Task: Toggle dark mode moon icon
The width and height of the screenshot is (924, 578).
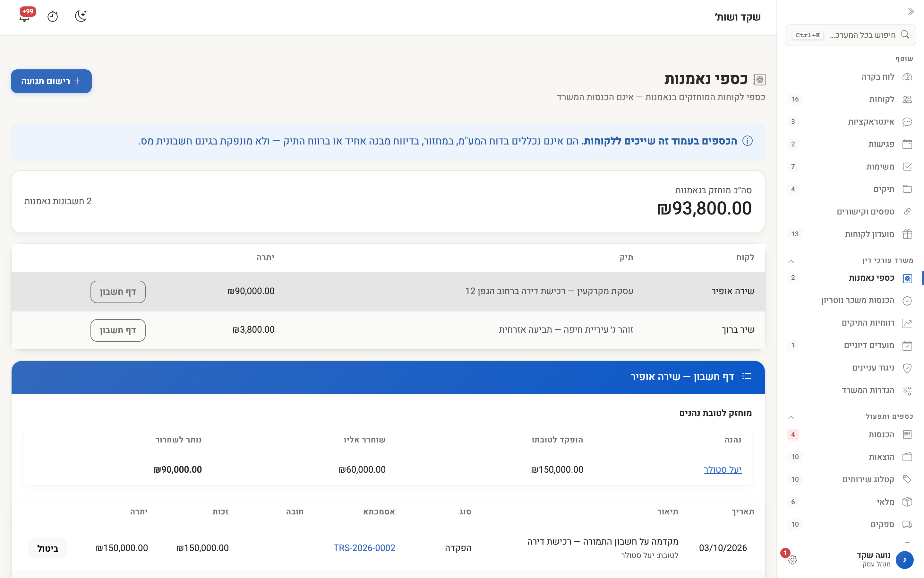Action: point(81,16)
